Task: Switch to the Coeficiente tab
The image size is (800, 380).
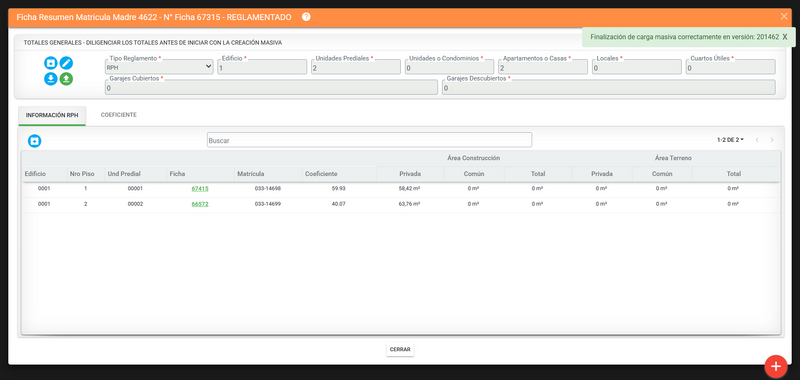Action: [x=118, y=115]
